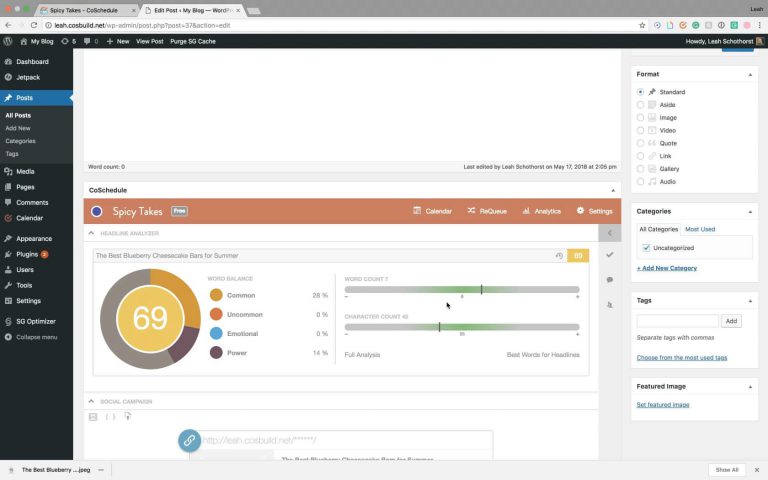Select the Quote post format
Screen dimensions: 768x480
[640, 143]
